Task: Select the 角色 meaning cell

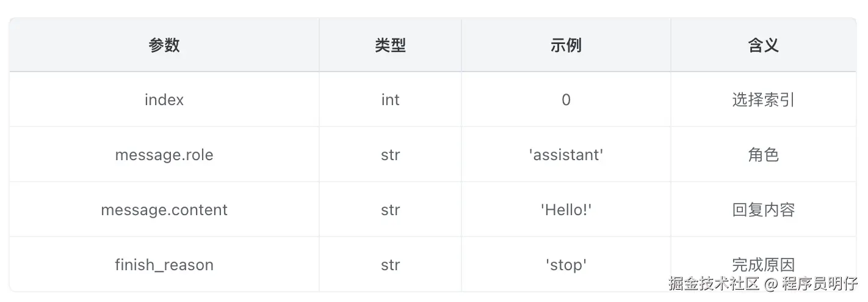Action: [x=763, y=155]
